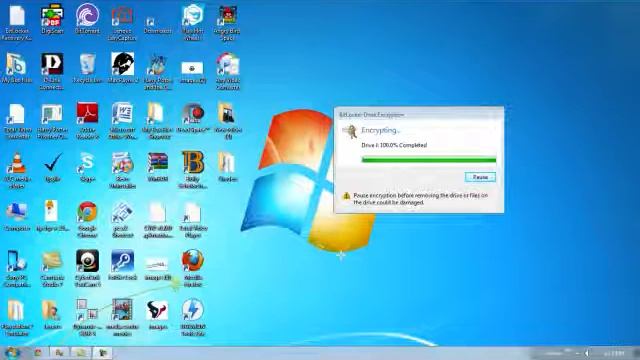Open the My Bluetooth files icon
The image size is (640, 360).
(17, 69)
